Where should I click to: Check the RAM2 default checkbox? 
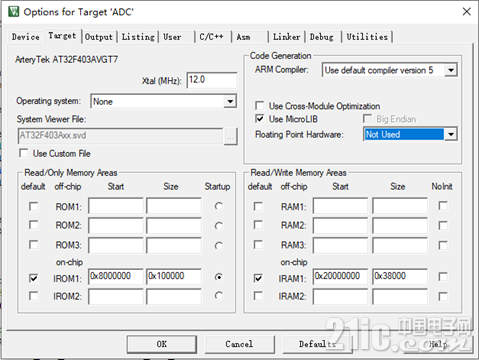coord(258,225)
